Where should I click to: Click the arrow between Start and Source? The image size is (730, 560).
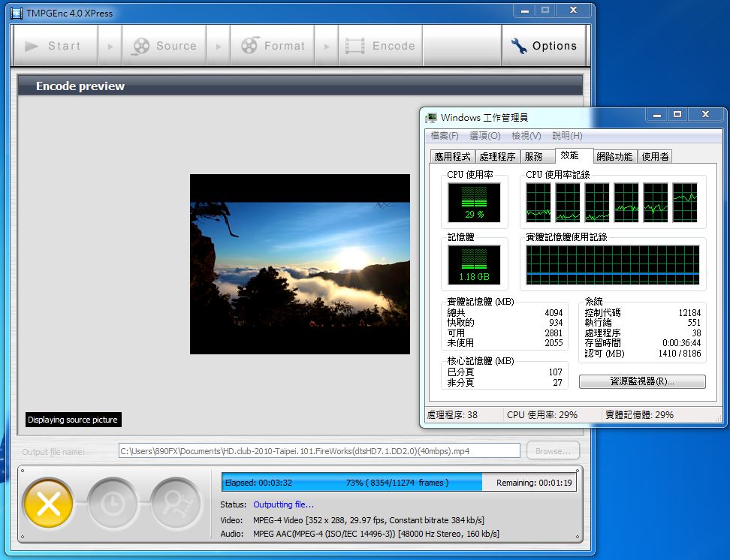(110, 47)
